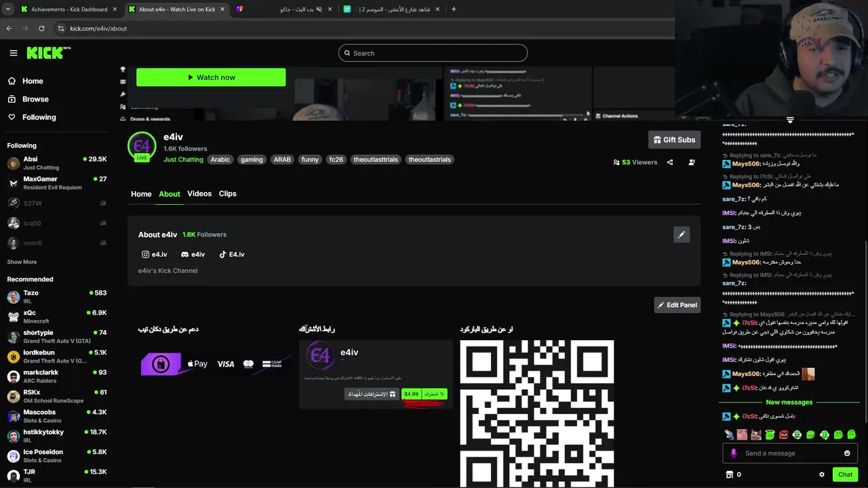Click the shop icon with 0 count

click(x=733, y=474)
